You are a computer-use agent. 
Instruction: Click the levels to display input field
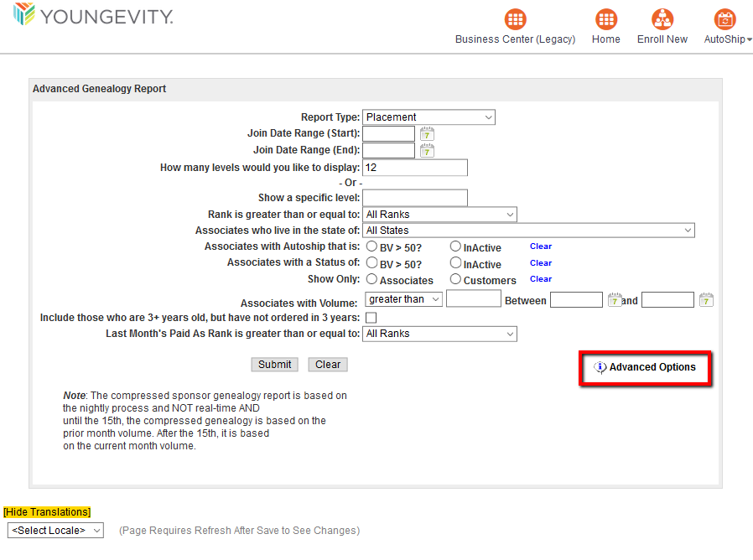coord(414,168)
